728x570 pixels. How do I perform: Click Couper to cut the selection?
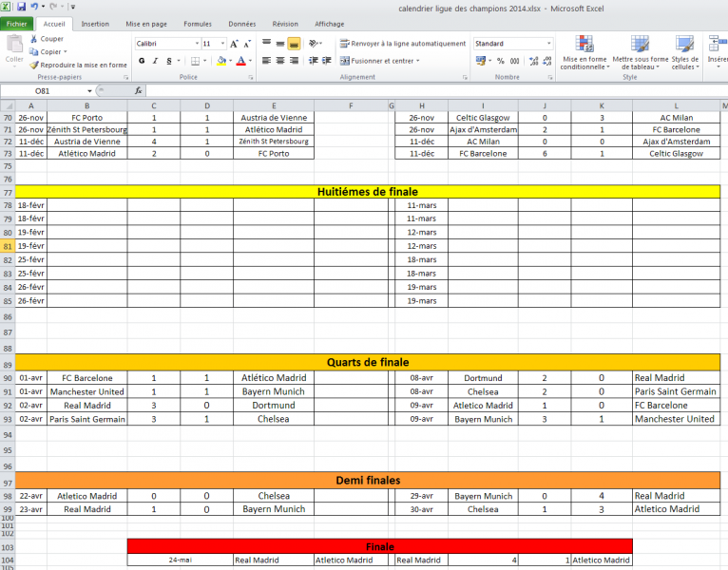click(x=47, y=39)
